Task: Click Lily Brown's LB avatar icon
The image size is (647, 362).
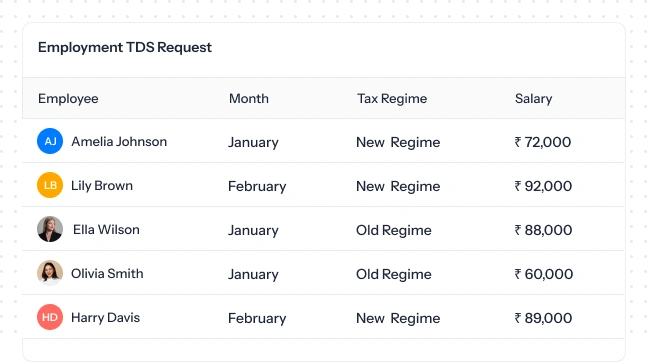Action: [50, 185]
